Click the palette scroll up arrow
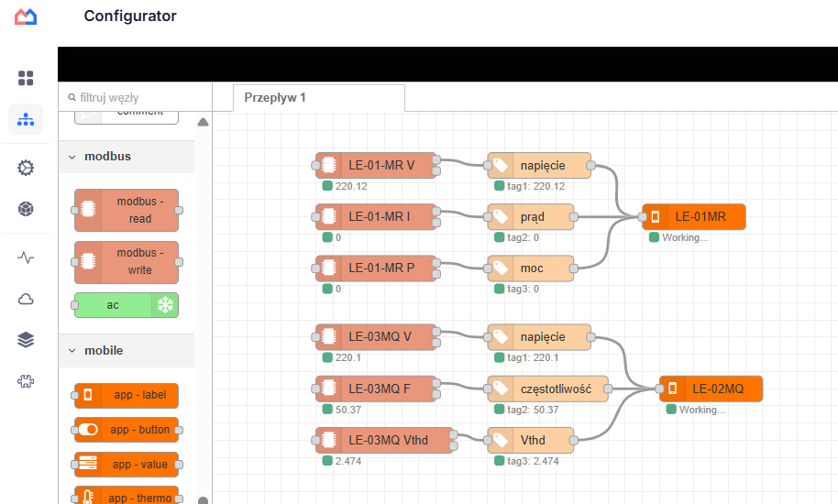 point(204,122)
